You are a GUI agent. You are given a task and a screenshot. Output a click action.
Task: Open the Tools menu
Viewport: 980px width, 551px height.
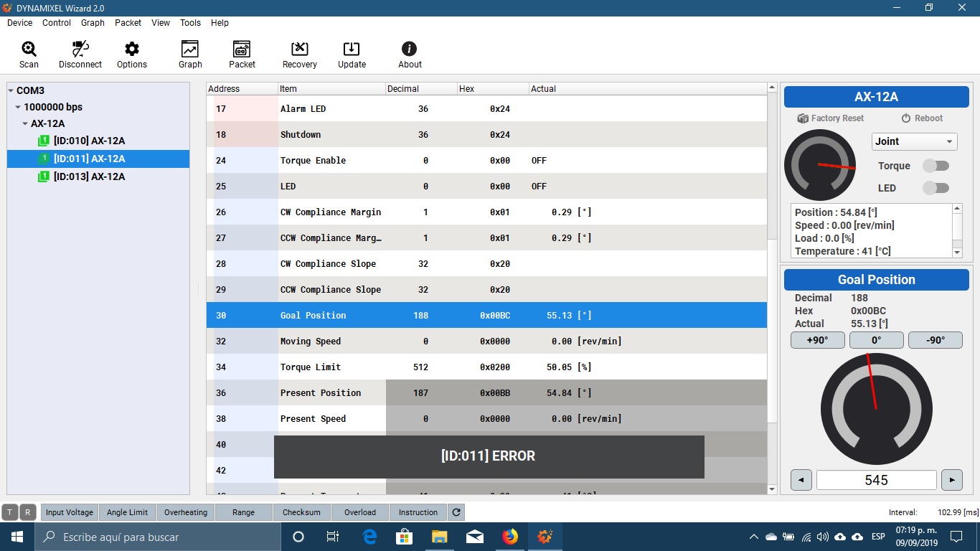pos(189,22)
